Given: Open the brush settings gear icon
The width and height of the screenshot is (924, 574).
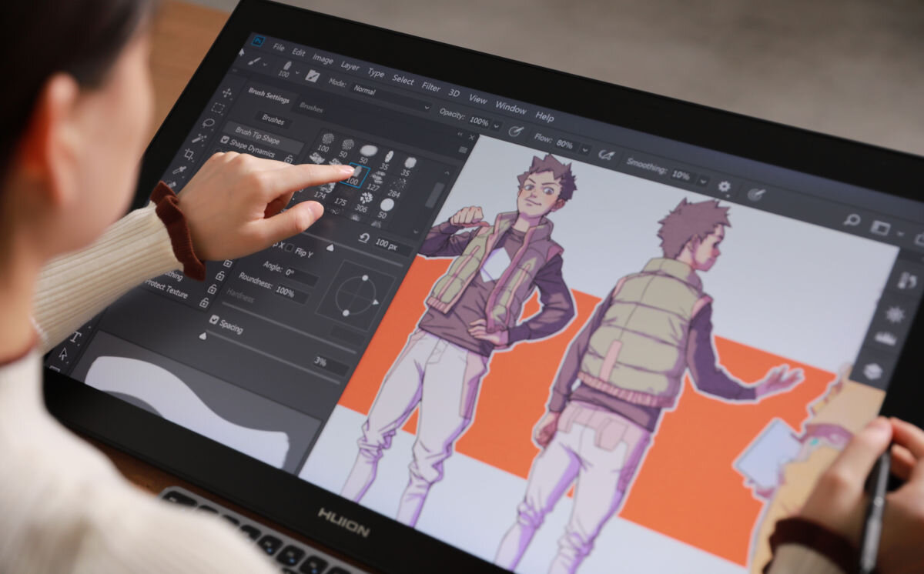Looking at the screenshot, I should pos(725,186).
